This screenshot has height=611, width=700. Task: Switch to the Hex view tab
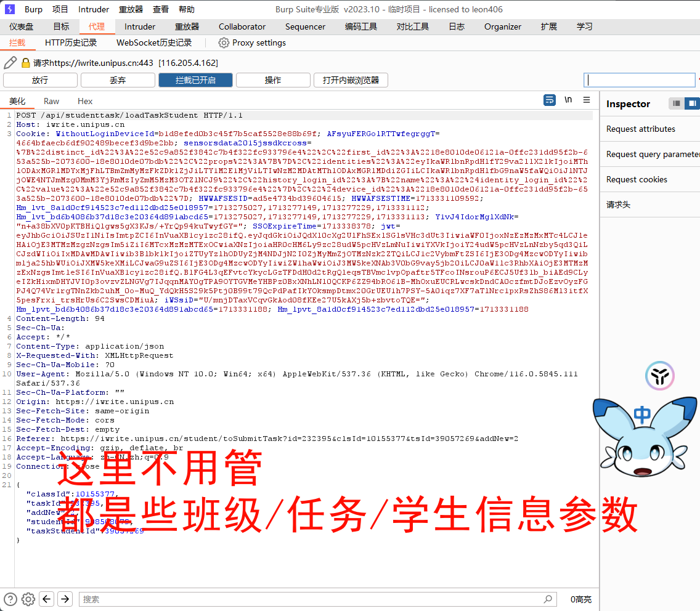point(85,101)
